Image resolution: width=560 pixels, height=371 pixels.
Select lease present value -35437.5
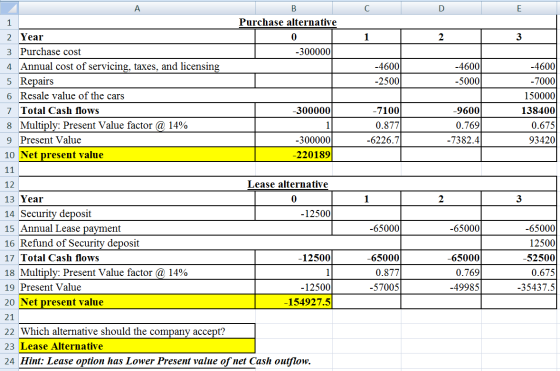coord(519,287)
